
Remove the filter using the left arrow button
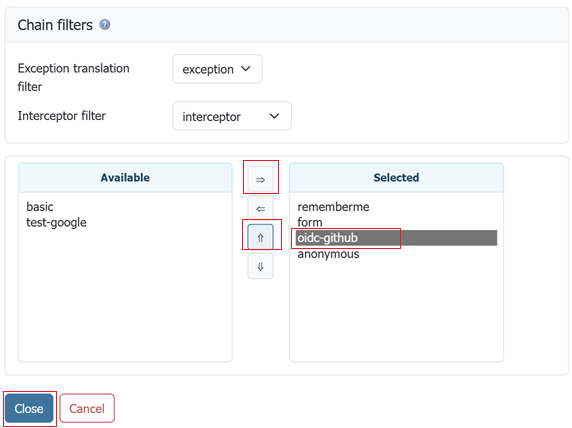260,208
